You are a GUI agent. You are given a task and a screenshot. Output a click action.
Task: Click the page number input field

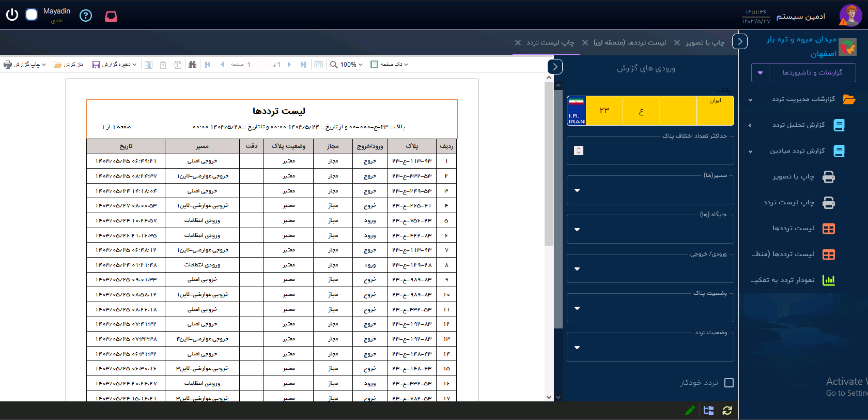(257, 65)
